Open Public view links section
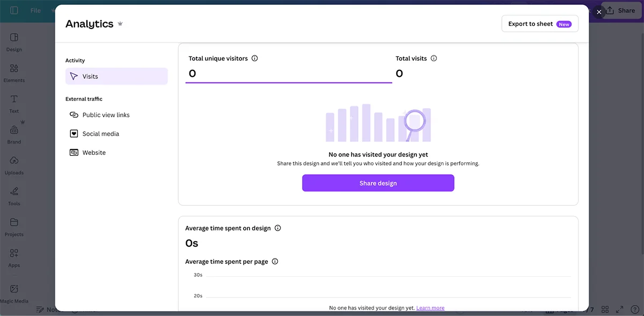 116,115
